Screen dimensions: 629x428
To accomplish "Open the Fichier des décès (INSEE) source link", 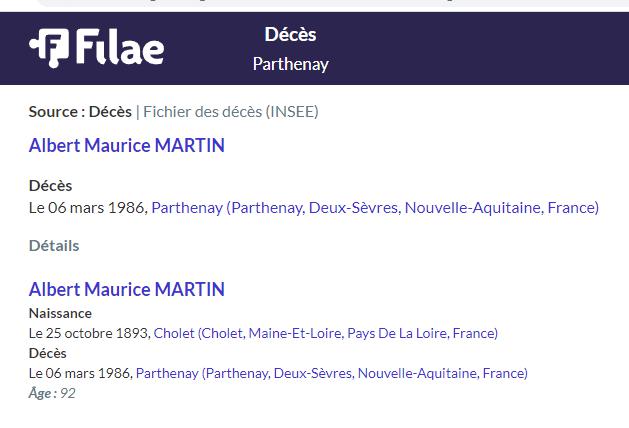I will coord(231,112).
